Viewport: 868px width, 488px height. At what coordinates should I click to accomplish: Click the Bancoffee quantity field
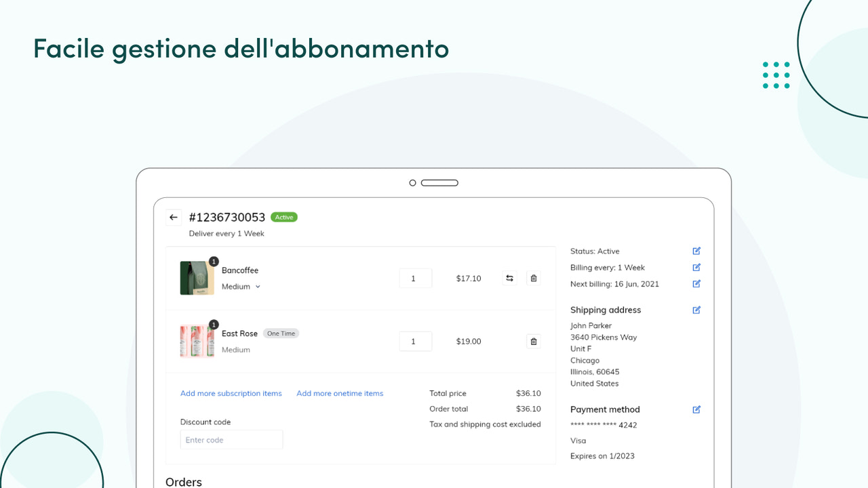[415, 279]
